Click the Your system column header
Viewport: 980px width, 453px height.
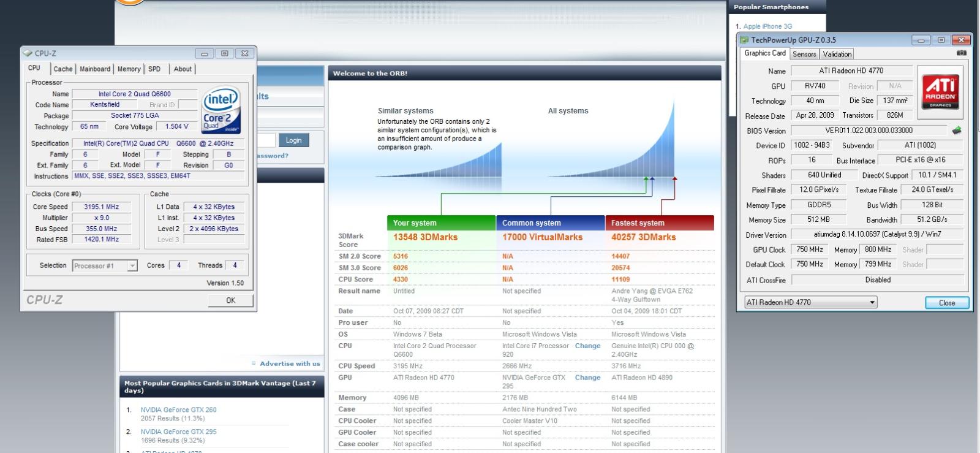pyautogui.click(x=441, y=223)
